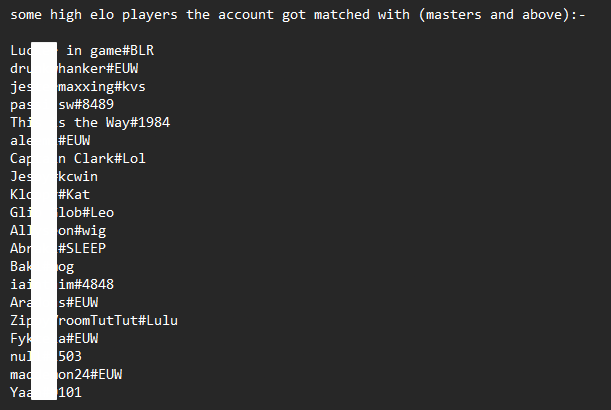Click the entry ending sw#8489
Screen dimensions: 611x410
62,104
